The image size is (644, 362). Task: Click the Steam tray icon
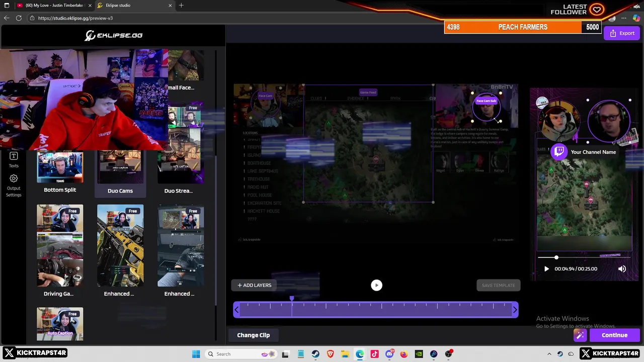click(560, 354)
